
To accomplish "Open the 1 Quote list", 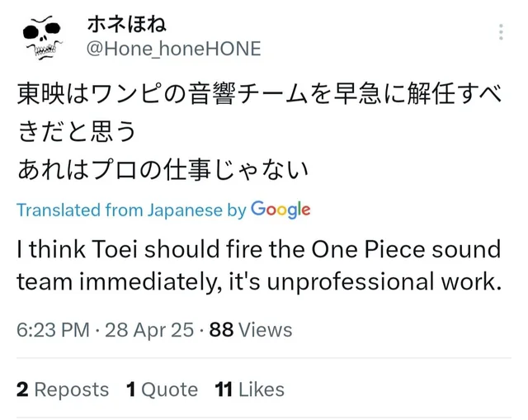I will tap(162, 389).
